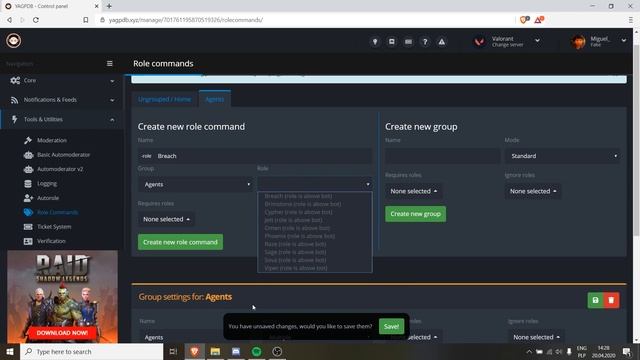The height and width of the screenshot is (360, 640).
Task: Click the Moderation gavel icon
Action: tap(28, 140)
